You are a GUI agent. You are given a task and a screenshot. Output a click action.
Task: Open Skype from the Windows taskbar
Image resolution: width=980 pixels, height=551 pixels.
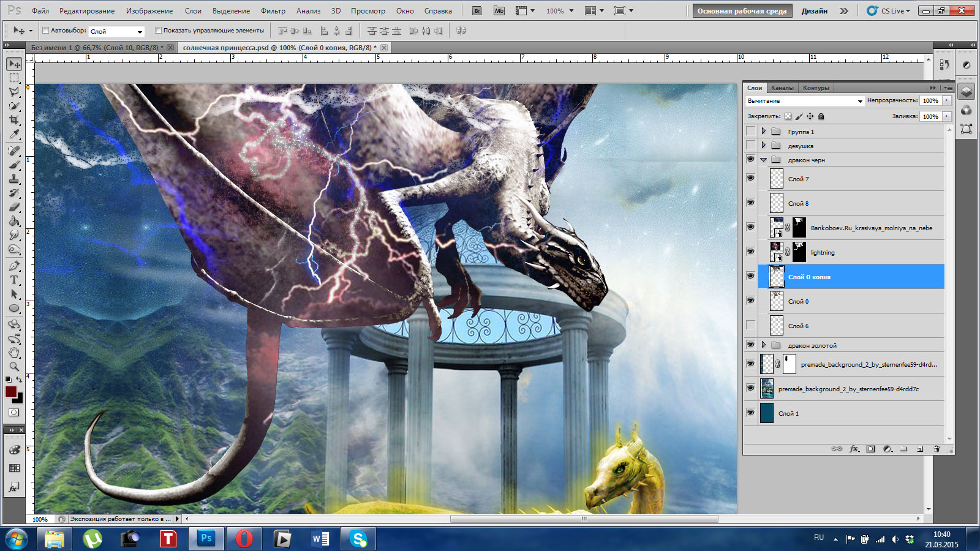[358, 539]
